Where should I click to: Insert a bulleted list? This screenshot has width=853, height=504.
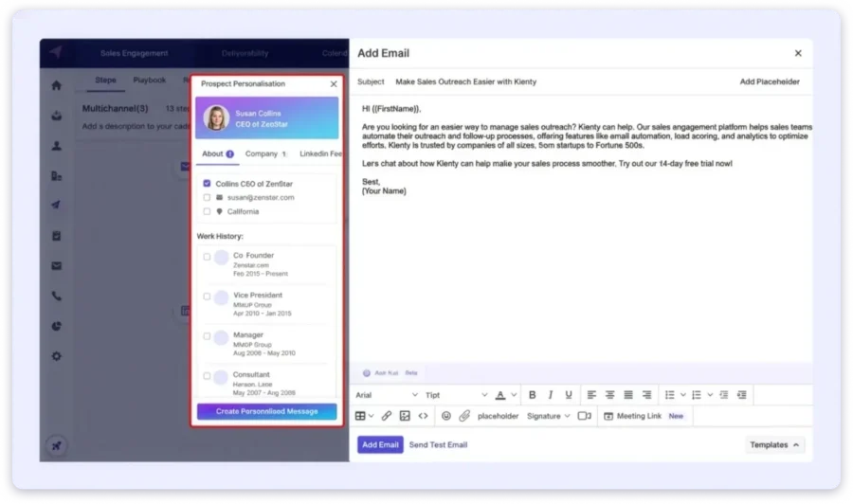pos(670,395)
